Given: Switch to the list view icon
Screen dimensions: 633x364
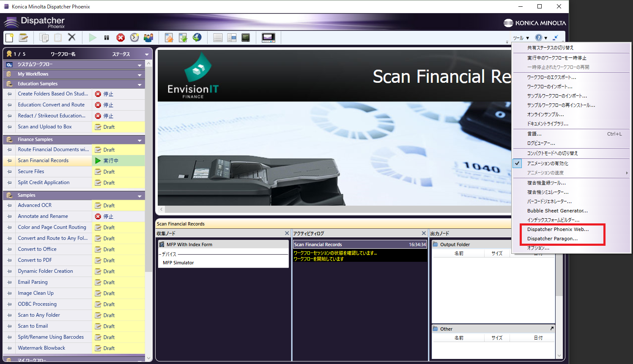Looking at the screenshot, I should tap(218, 38).
